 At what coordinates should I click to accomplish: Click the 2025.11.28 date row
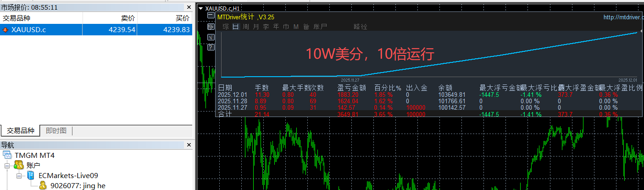click(232, 101)
